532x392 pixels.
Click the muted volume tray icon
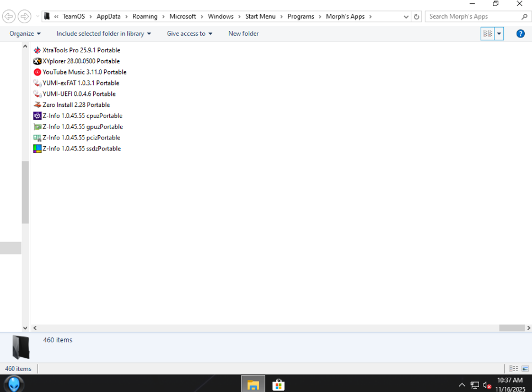click(487, 385)
